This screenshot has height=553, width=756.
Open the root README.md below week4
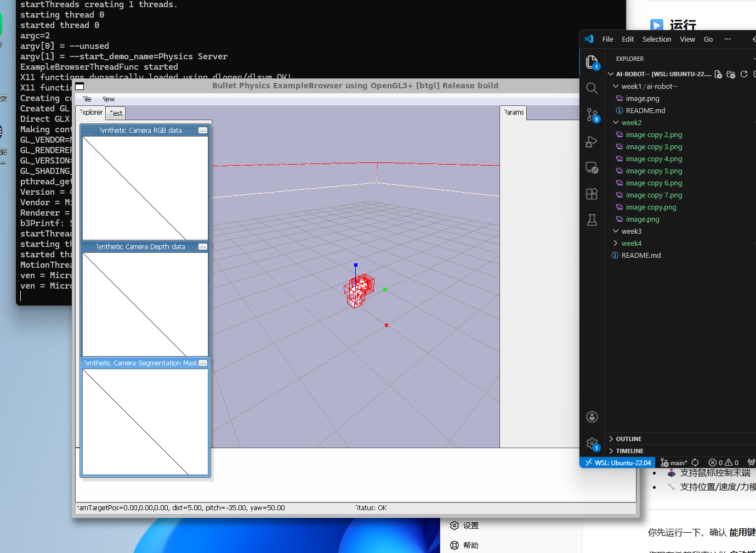click(641, 256)
